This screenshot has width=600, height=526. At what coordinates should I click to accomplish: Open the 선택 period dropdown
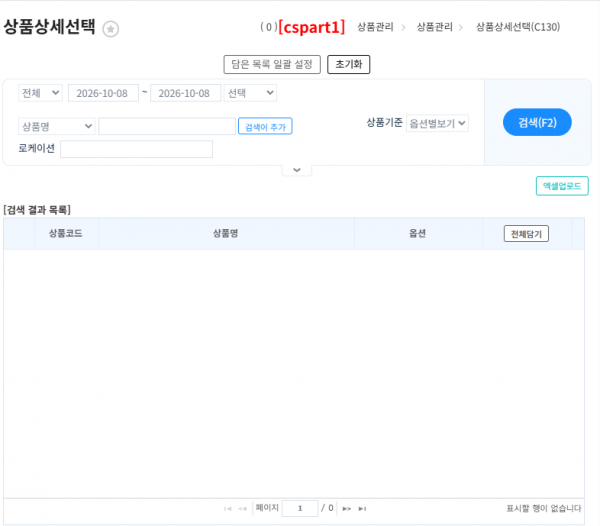[x=250, y=93]
